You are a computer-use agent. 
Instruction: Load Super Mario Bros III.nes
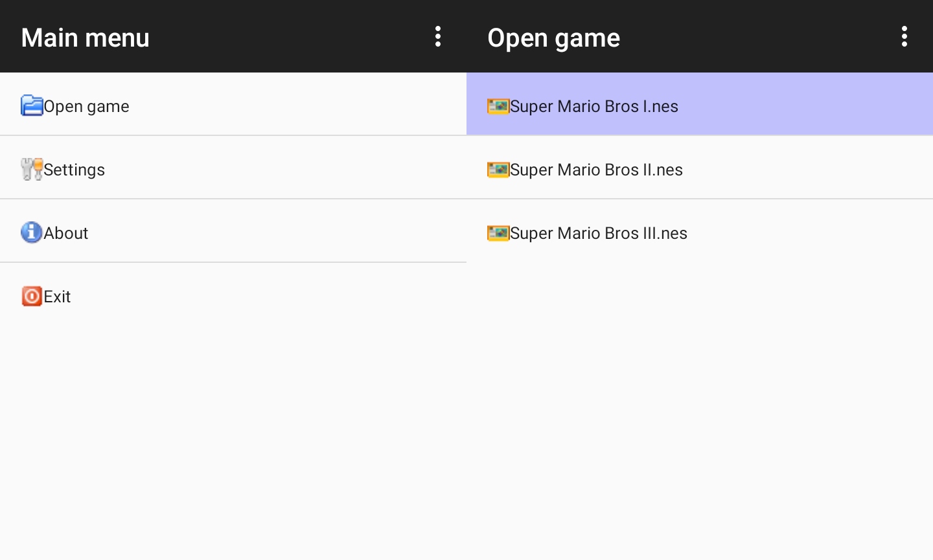[x=599, y=233]
